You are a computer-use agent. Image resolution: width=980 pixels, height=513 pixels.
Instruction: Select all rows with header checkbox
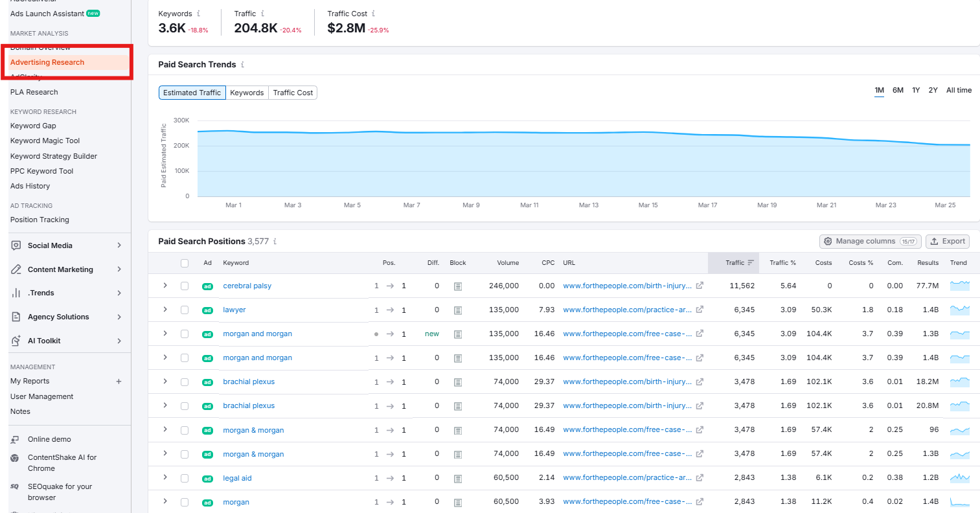(185, 263)
